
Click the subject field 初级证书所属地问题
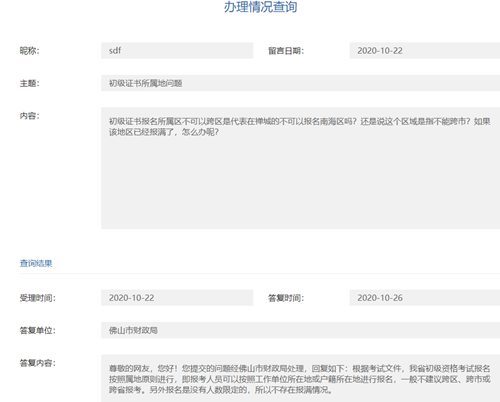(300, 83)
